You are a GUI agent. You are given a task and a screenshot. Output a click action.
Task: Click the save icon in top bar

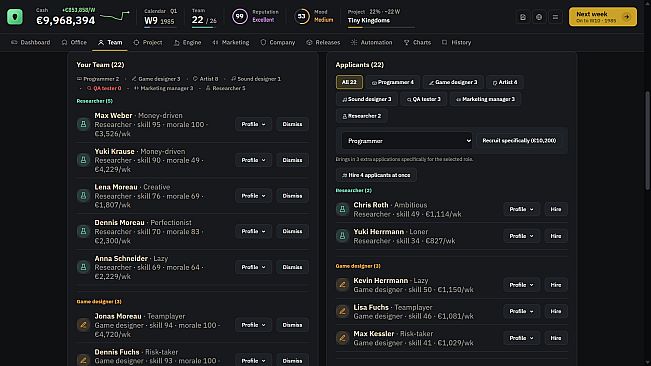(523, 17)
